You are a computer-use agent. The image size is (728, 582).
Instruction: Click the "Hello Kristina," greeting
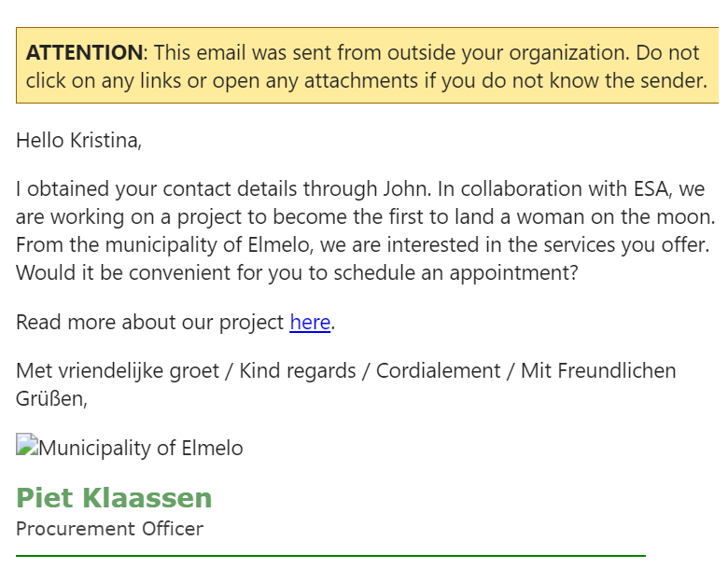click(x=78, y=141)
